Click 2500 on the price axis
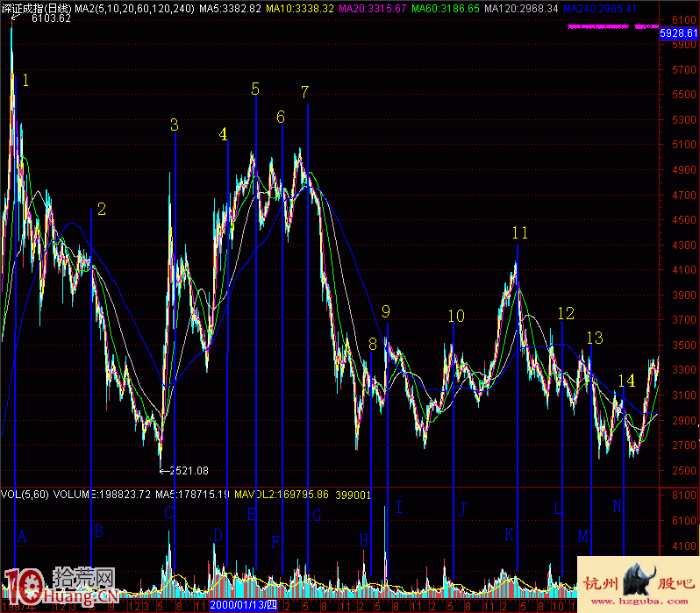The image size is (700, 613). (684, 470)
